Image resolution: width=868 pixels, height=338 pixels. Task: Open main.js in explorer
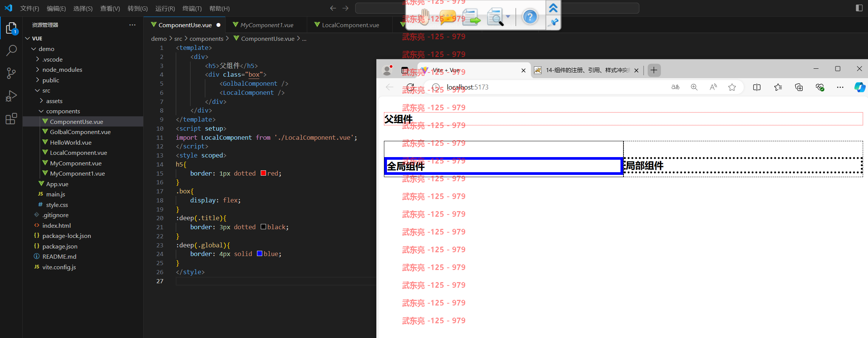tap(56, 194)
